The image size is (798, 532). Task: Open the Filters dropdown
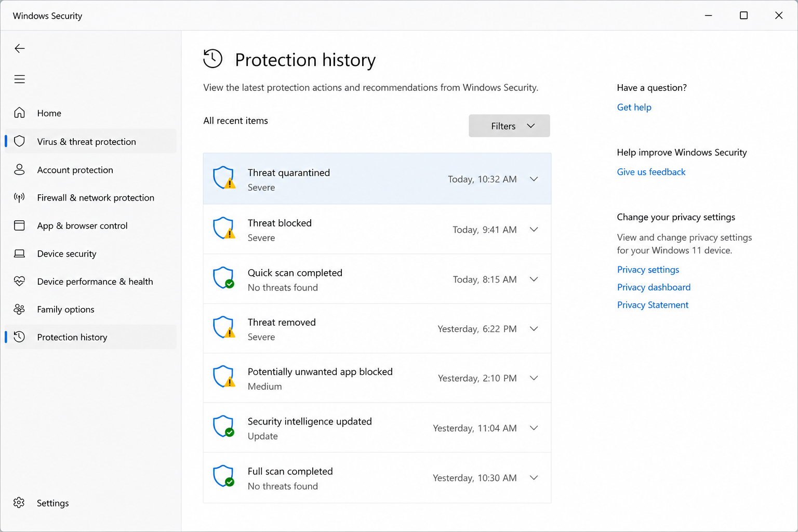click(x=509, y=126)
